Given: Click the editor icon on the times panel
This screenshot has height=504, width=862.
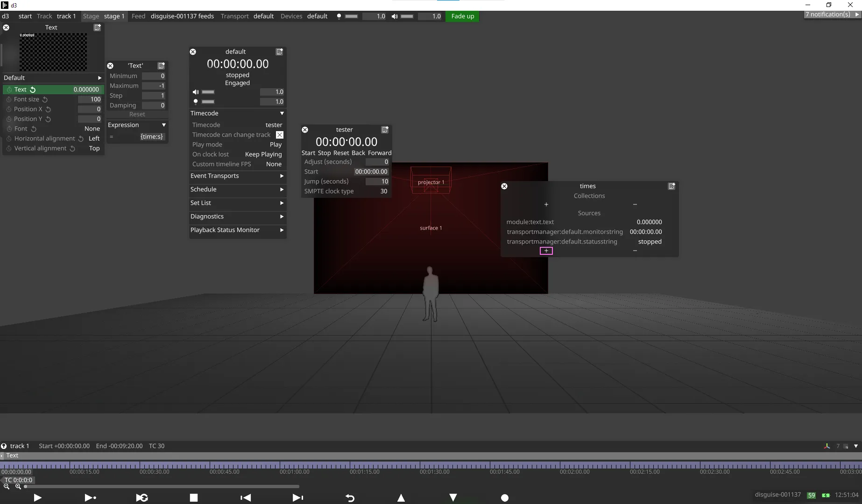Looking at the screenshot, I should (x=671, y=186).
